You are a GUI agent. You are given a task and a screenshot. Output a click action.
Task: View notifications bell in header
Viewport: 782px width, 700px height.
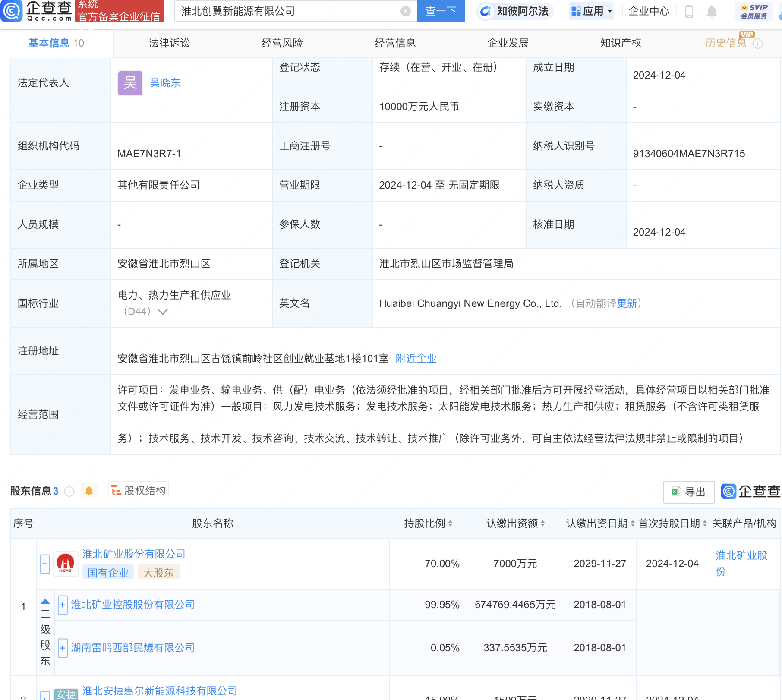[712, 12]
